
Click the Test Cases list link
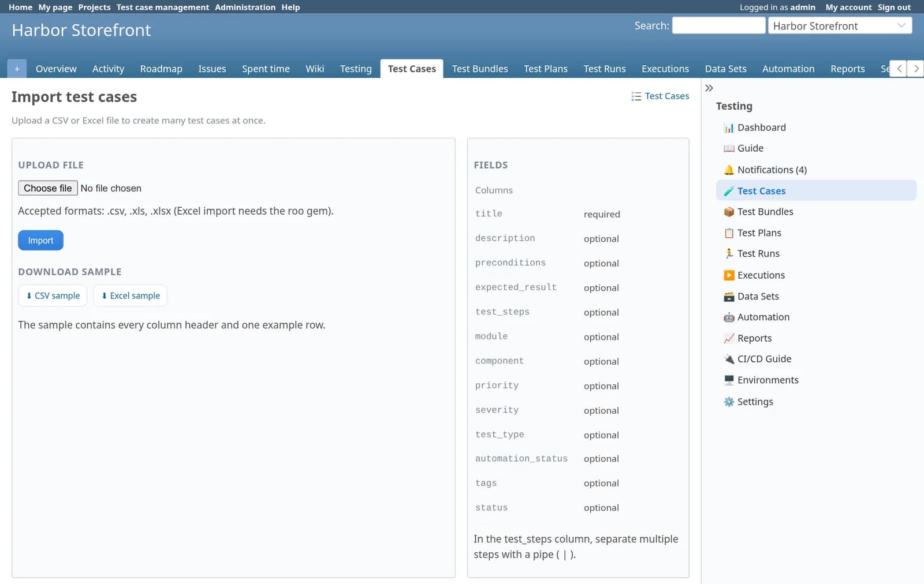click(x=660, y=96)
